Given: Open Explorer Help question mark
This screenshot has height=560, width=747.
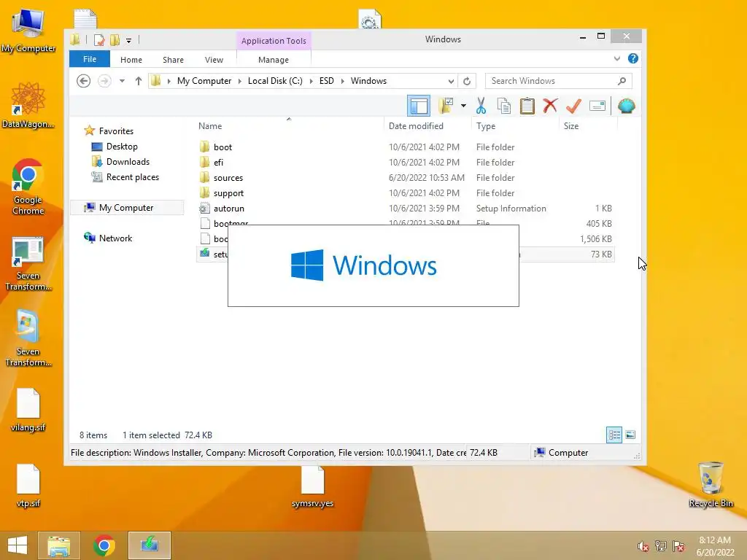Looking at the screenshot, I should [x=632, y=58].
